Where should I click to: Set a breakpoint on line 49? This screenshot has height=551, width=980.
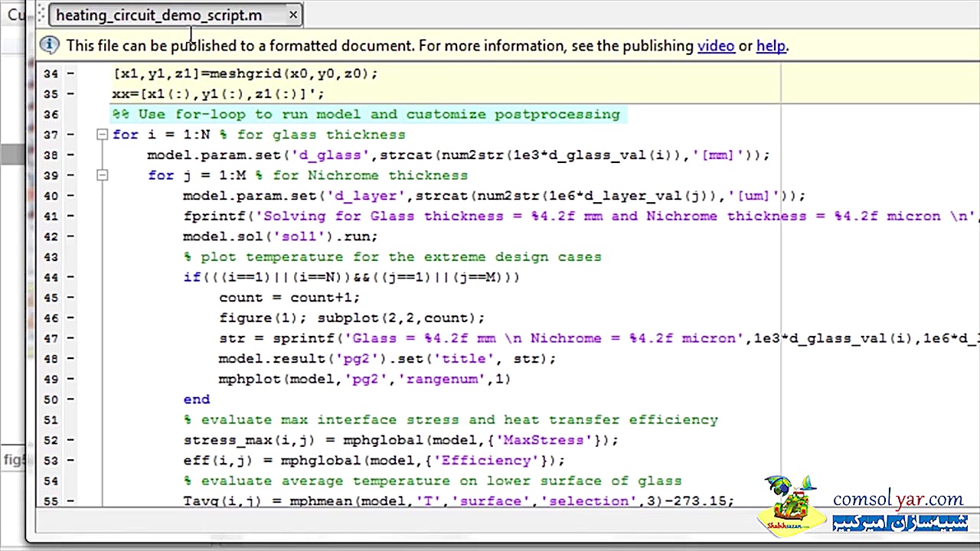70,379
